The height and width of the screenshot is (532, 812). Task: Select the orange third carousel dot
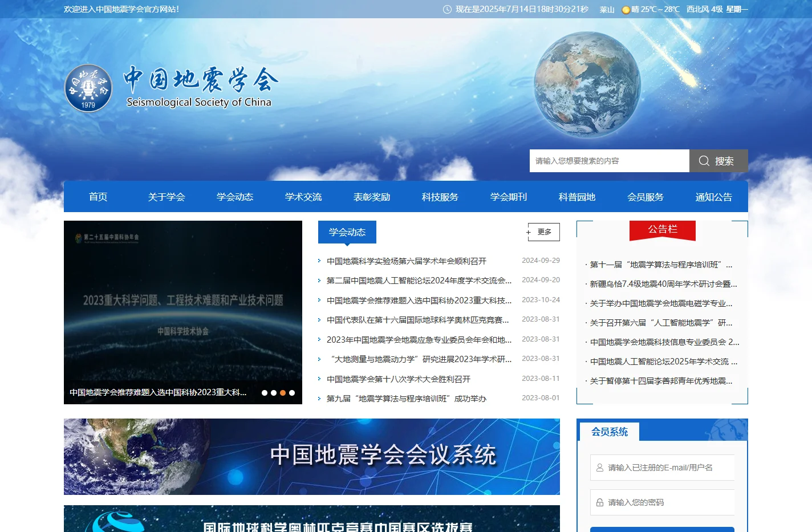click(x=283, y=393)
